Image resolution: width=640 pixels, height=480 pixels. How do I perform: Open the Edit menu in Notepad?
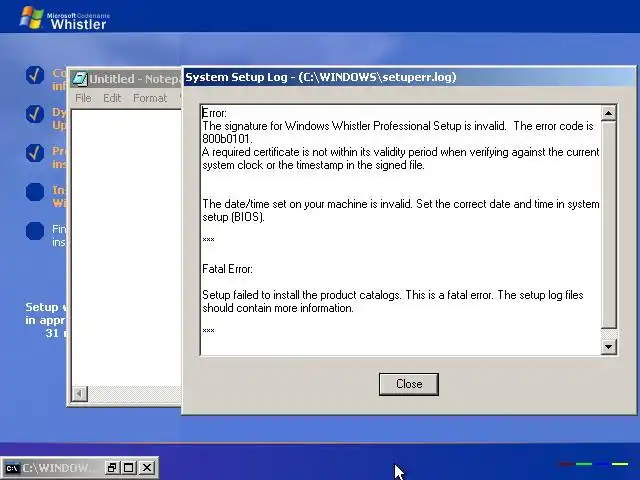112,98
